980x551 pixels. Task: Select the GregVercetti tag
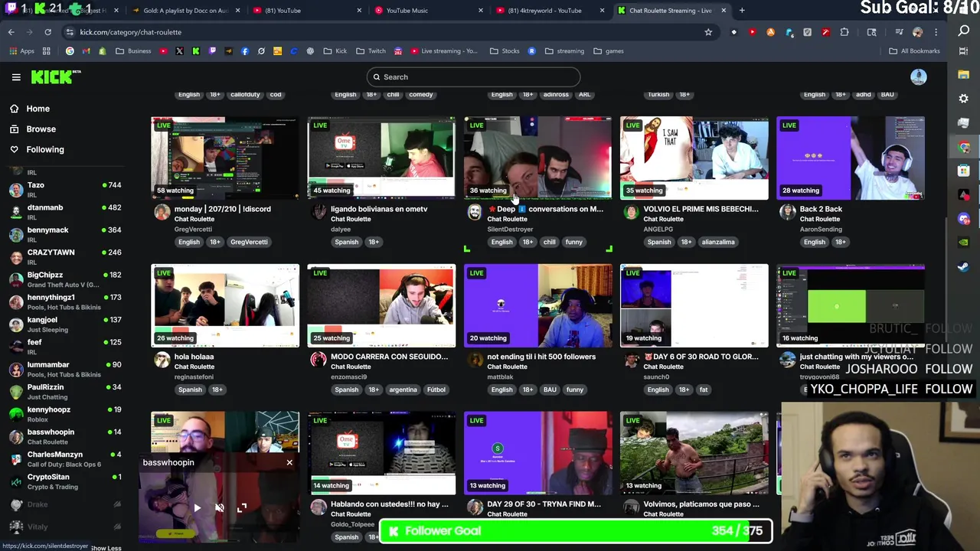pyautogui.click(x=249, y=242)
